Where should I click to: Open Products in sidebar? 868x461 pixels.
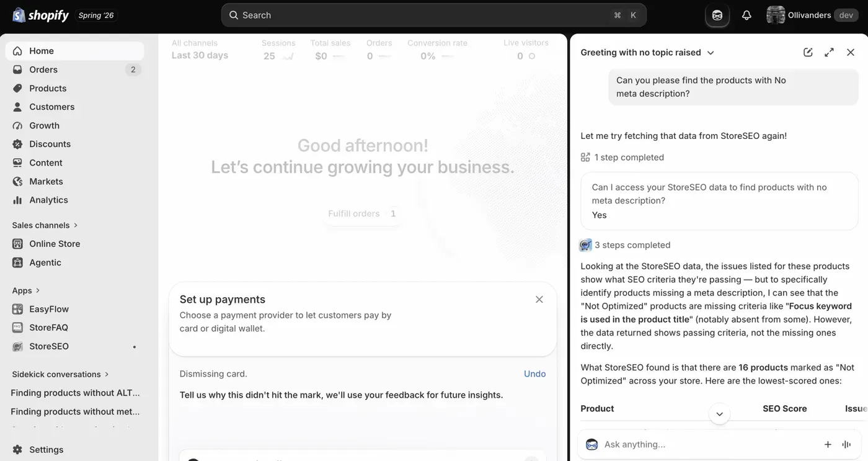tap(74, 88)
